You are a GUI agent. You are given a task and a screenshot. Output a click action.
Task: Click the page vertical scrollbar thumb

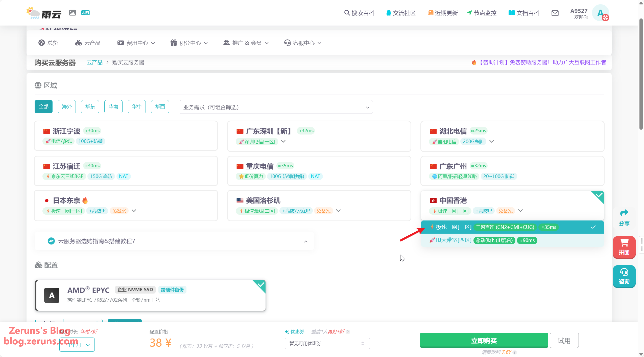(641, 73)
